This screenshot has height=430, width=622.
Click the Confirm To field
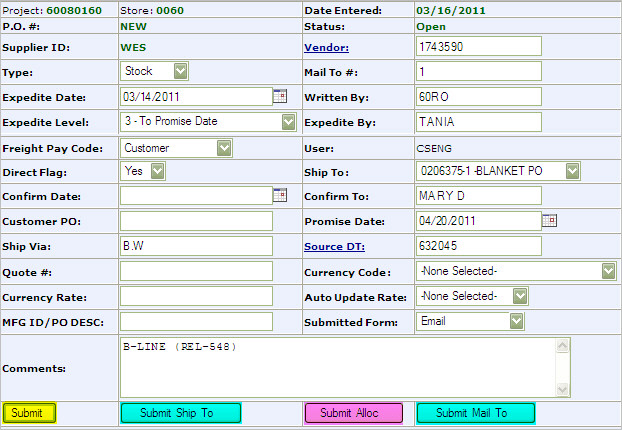click(x=479, y=196)
